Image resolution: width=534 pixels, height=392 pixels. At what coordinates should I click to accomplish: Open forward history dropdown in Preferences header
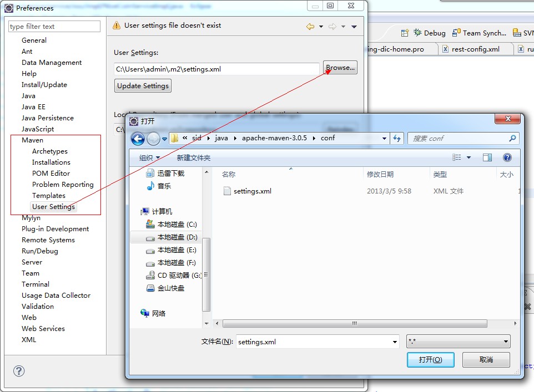(x=343, y=27)
